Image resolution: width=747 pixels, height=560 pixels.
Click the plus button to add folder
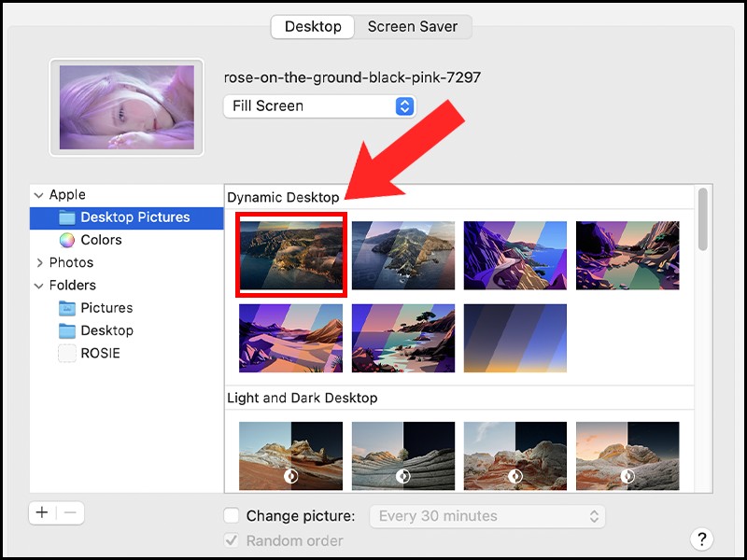[42, 512]
